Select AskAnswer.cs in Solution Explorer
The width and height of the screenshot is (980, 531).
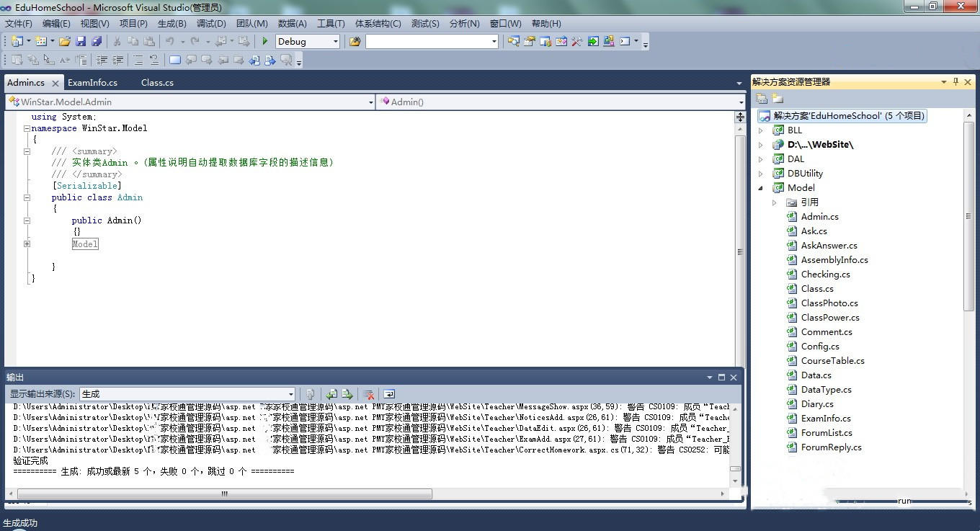pyautogui.click(x=829, y=246)
